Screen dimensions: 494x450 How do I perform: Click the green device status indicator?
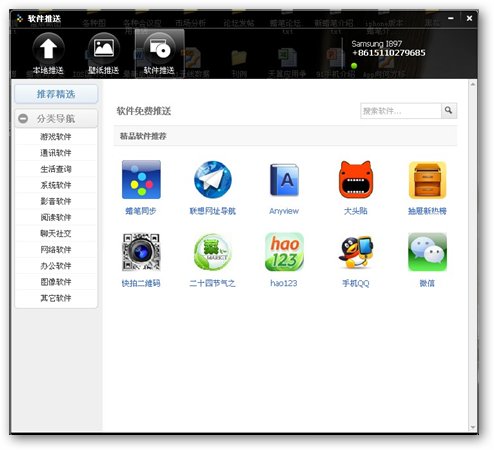(x=354, y=66)
